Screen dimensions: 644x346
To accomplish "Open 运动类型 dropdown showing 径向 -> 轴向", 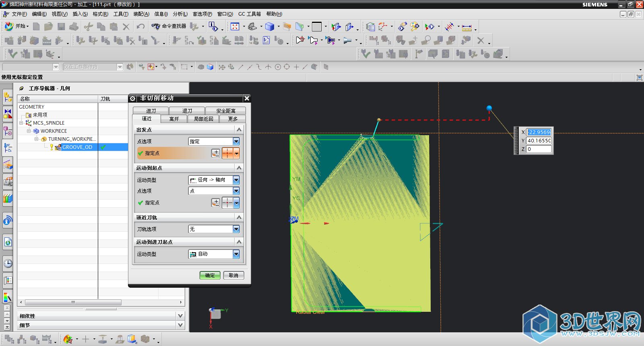I will tap(214, 180).
